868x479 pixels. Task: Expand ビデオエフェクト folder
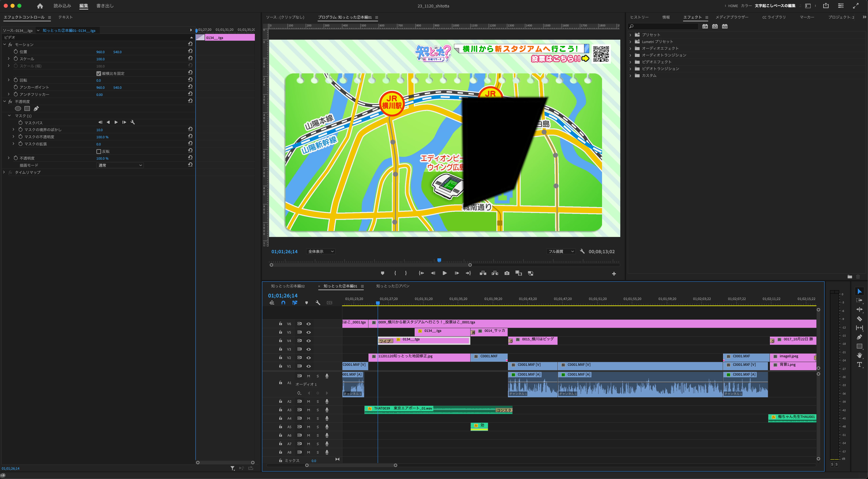[630, 62]
